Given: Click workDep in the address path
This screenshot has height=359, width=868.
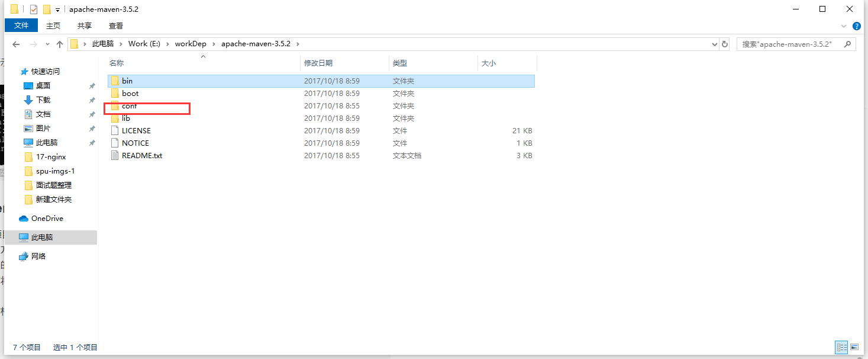Looking at the screenshot, I should pos(191,44).
